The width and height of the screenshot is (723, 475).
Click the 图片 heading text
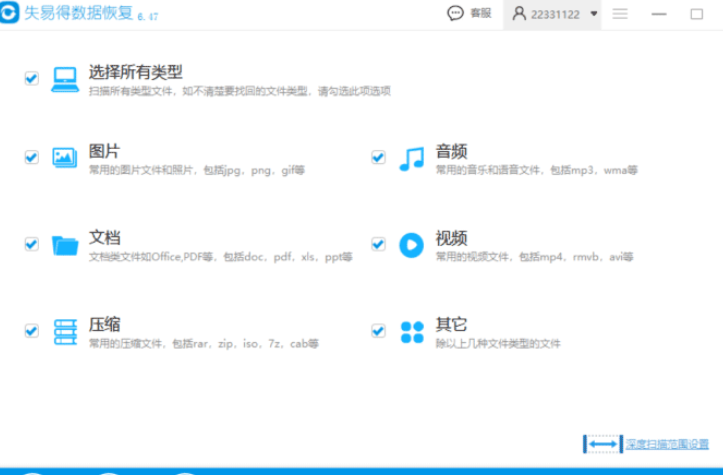tap(104, 151)
